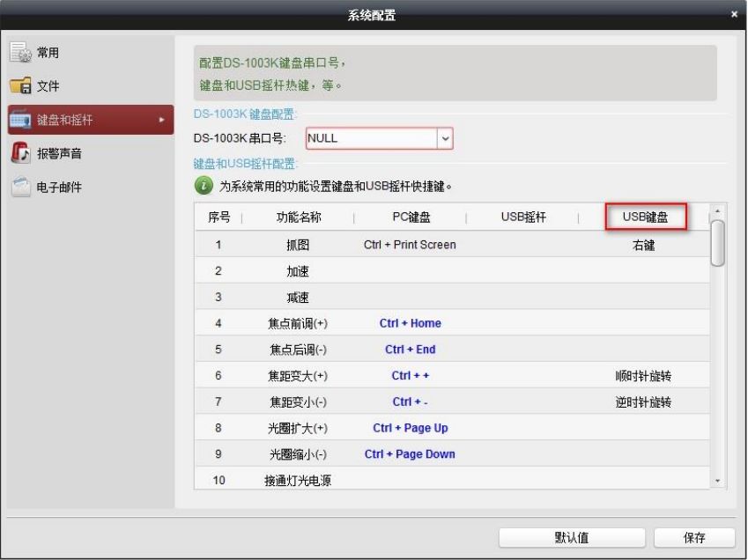Click the scrollbar down arrow in table
Image resolution: width=748 pixels, height=560 pixels.
click(x=717, y=481)
